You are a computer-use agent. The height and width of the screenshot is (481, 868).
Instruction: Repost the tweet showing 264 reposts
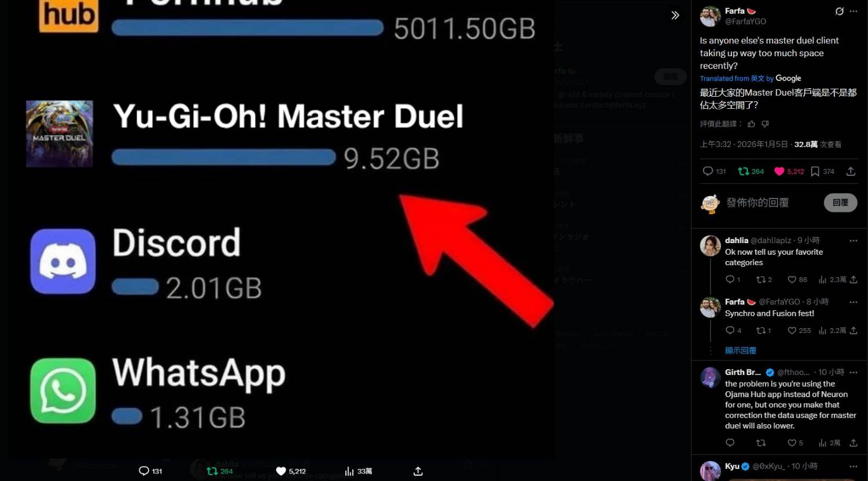coord(743,171)
